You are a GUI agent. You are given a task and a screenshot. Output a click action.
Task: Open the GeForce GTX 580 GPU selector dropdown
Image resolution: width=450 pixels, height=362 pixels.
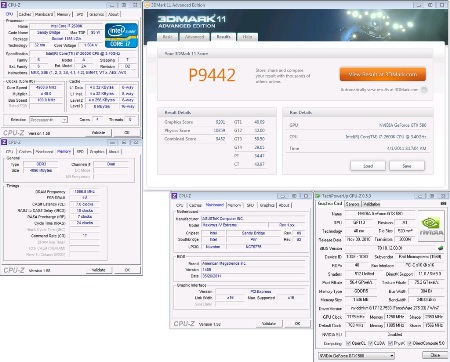coord(356,355)
